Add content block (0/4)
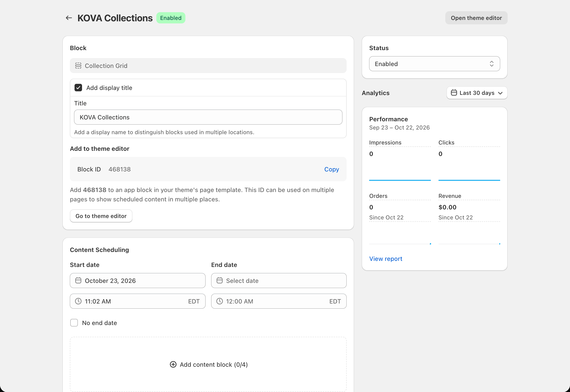Viewport: 570px width, 392px height. pos(208,365)
